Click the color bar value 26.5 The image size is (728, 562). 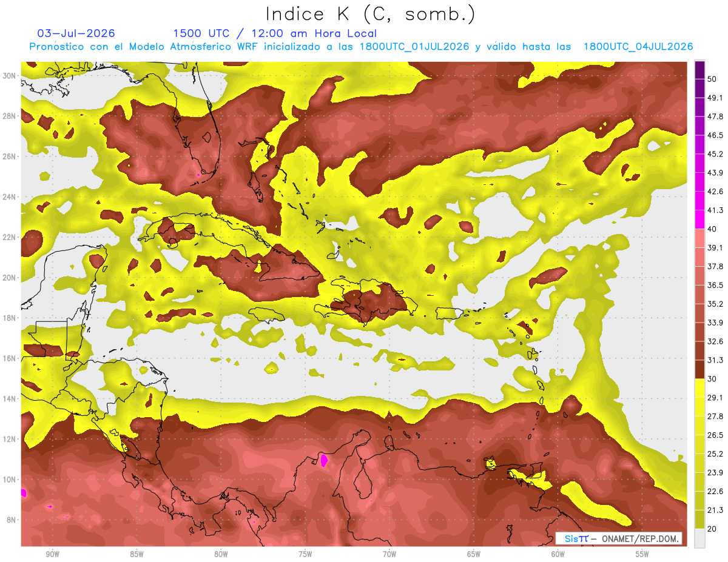click(x=715, y=435)
